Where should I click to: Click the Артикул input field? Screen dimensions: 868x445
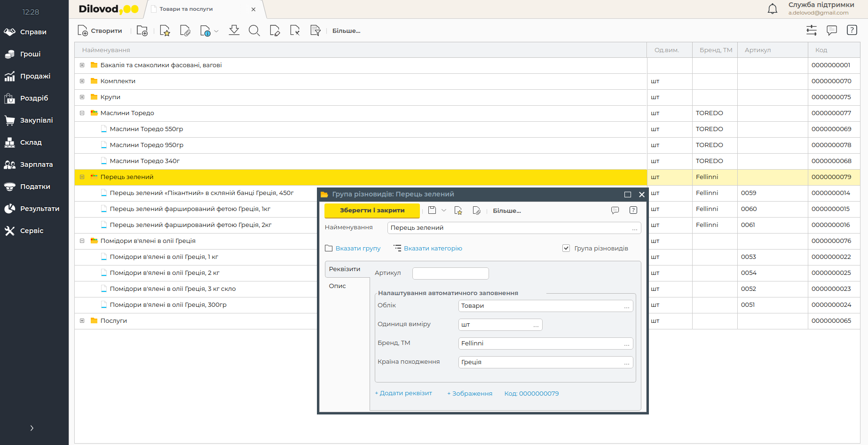pos(450,273)
